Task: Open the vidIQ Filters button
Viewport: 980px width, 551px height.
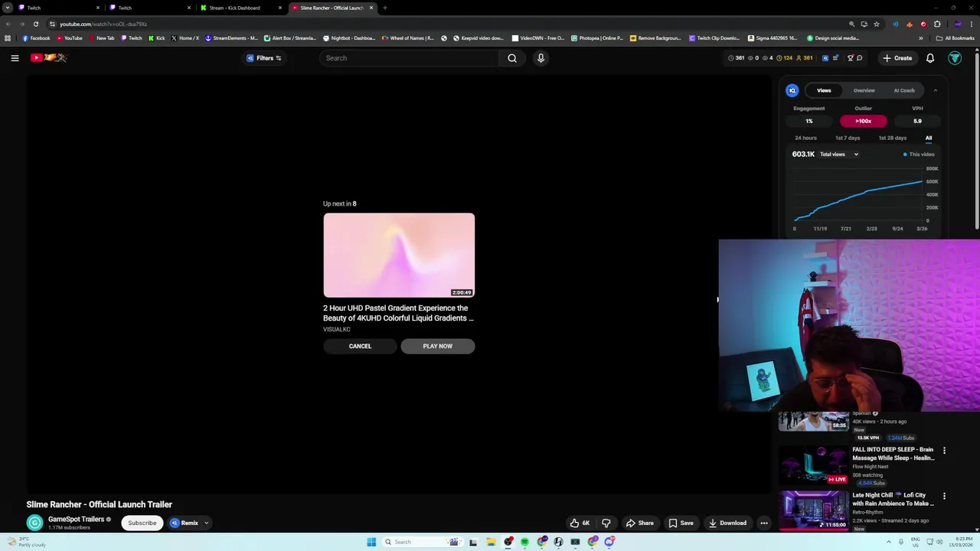Action: tap(264, 58)
